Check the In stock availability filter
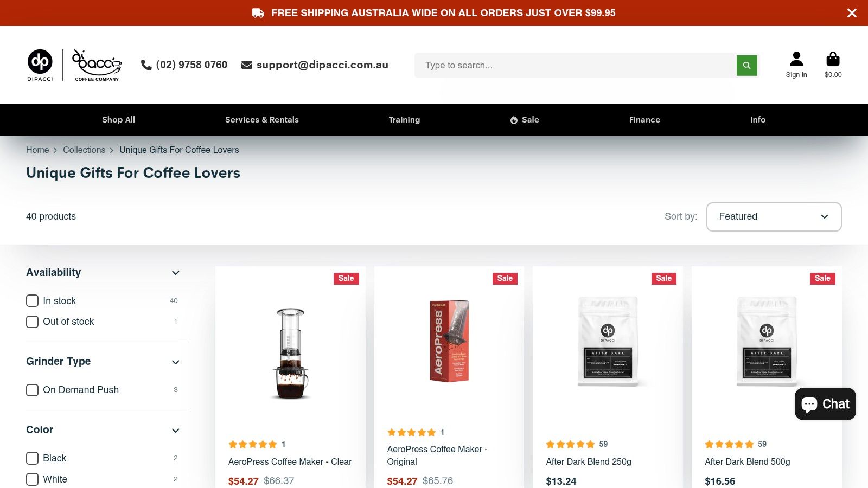 click(x=33, y=301)
